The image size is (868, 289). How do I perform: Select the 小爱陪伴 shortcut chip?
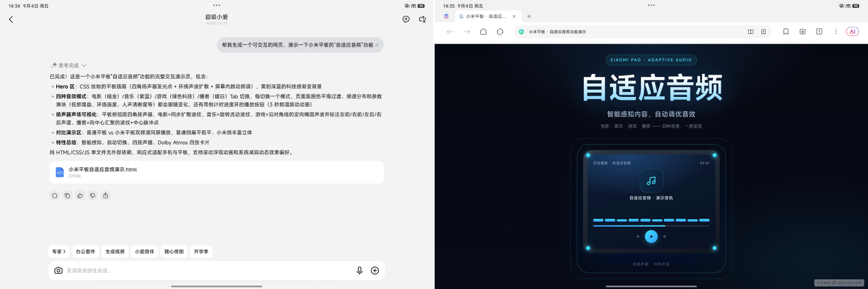pyautogui.click(x=144, y=251)
